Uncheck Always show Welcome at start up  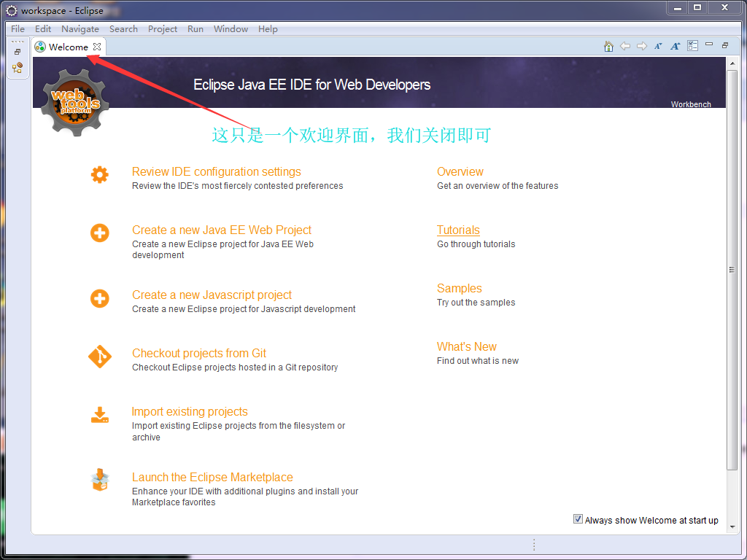point(578,519)
